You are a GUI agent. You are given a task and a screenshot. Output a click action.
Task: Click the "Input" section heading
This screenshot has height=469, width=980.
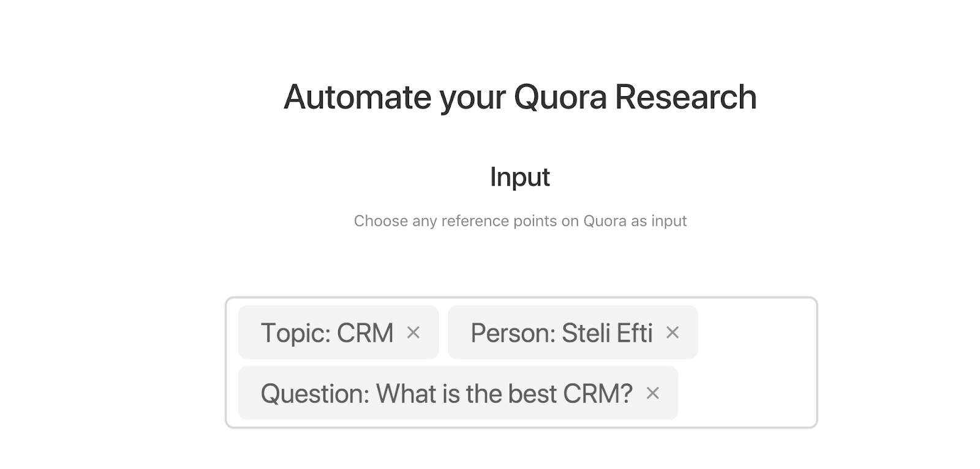[x=520, y=177]
